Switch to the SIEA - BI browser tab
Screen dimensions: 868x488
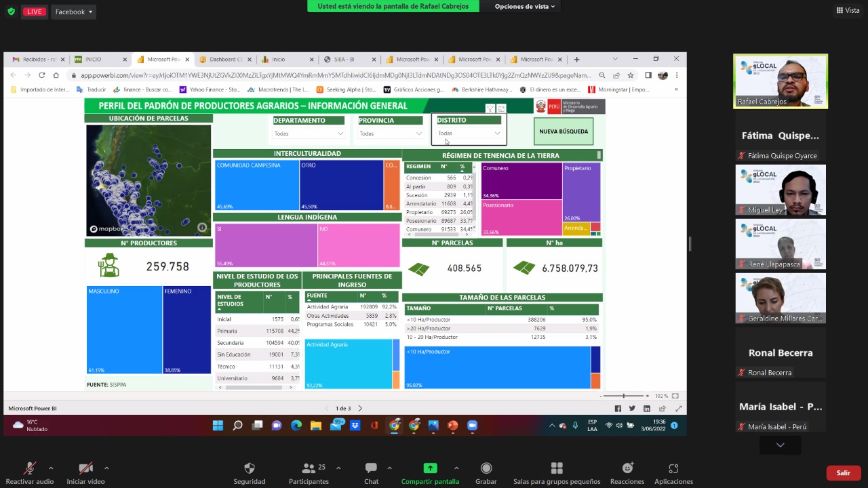pyautogui.click(x=349, y=60)
